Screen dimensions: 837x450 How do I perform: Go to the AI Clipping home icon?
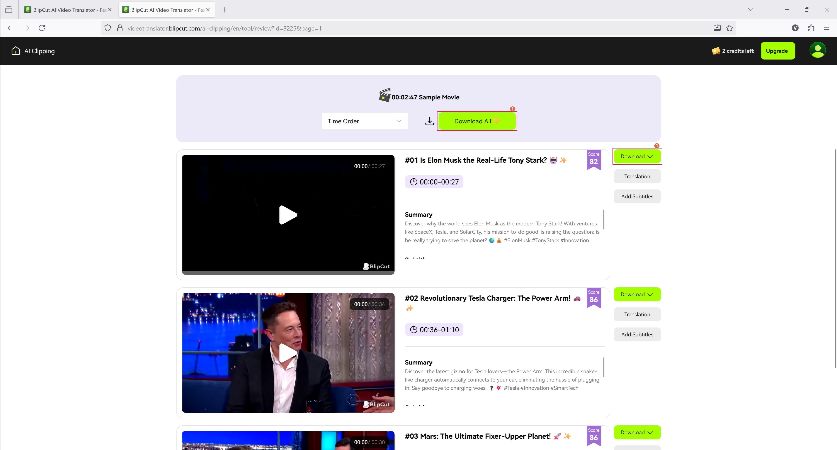coord(15,51)
